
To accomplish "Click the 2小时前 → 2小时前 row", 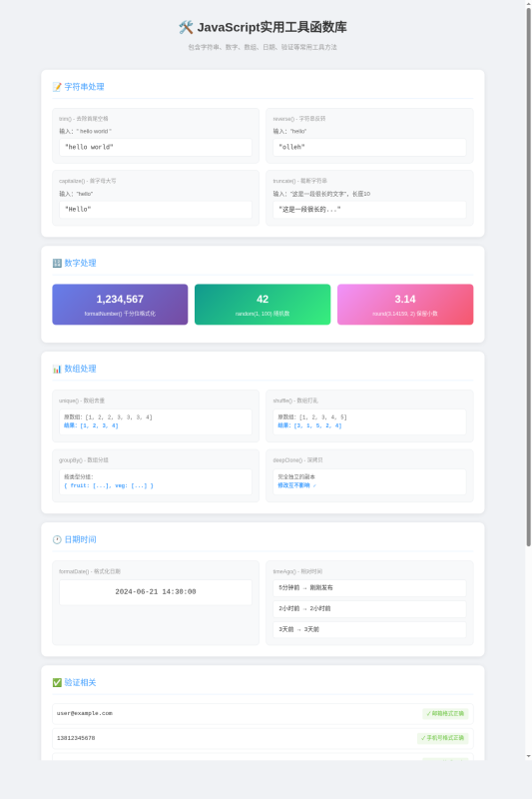I will [x=369, y=609].
